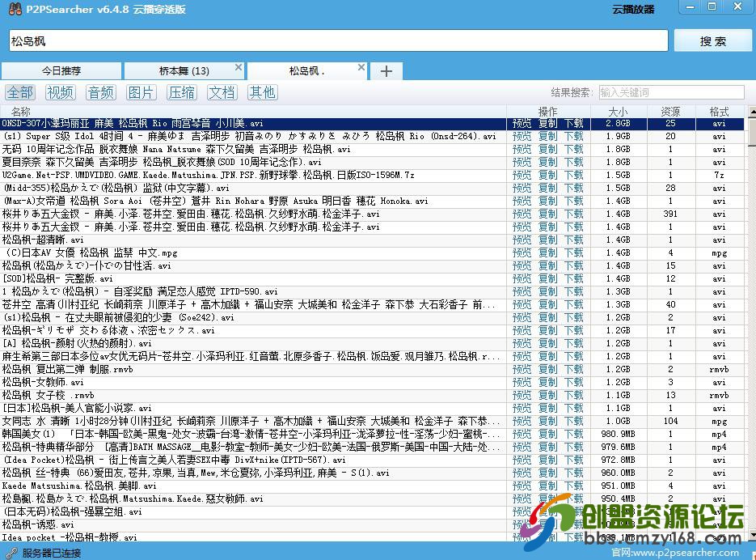The width and height of the screenshot is (756, 560).
Task: Click the 104 resource count cell
Action: (x=670, y=421)
